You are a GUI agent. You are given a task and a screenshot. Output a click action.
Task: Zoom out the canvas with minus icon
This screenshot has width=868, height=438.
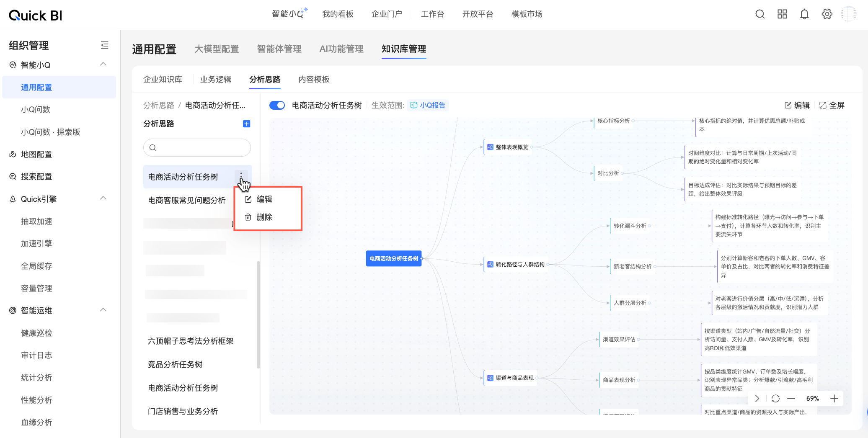pyautogui.click(x=791, y=399)
